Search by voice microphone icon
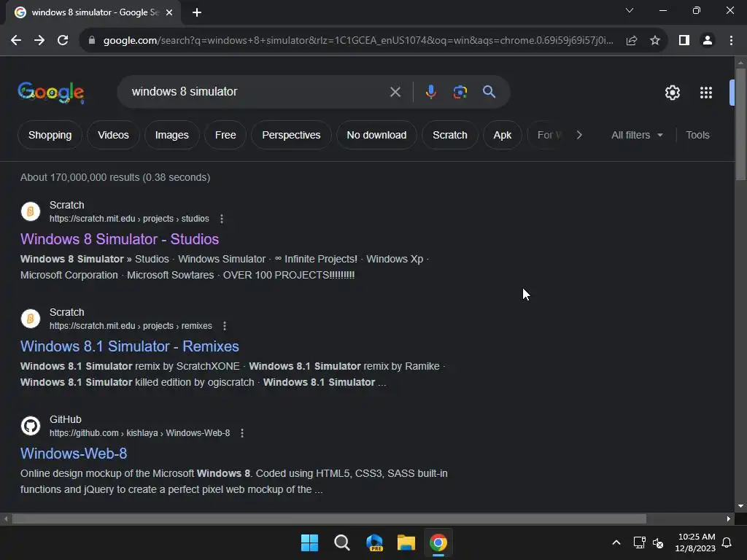The width and height of the screenshot is (747, 560). 430,92
